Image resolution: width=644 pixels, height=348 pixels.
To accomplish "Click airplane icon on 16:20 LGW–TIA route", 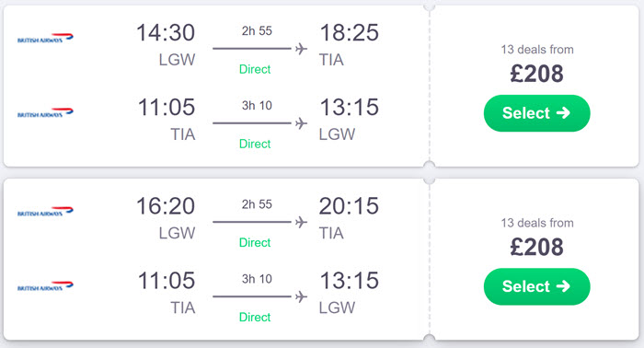I will (x=301, y=222).
